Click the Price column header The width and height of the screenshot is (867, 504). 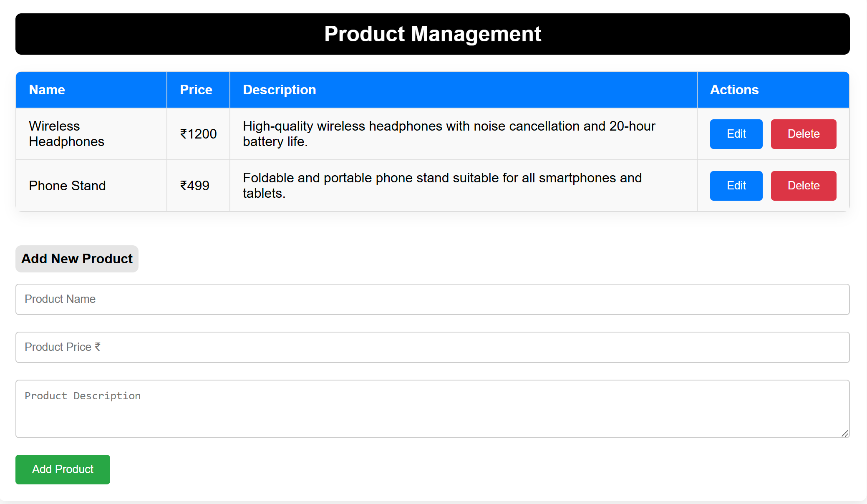point(198,90)
